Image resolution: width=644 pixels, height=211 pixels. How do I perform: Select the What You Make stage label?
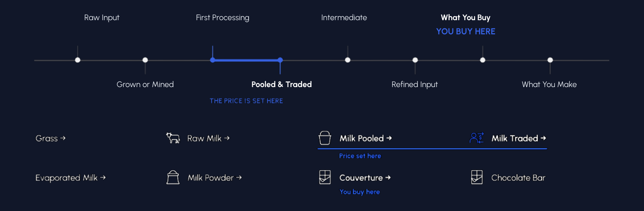coord(549,85)
